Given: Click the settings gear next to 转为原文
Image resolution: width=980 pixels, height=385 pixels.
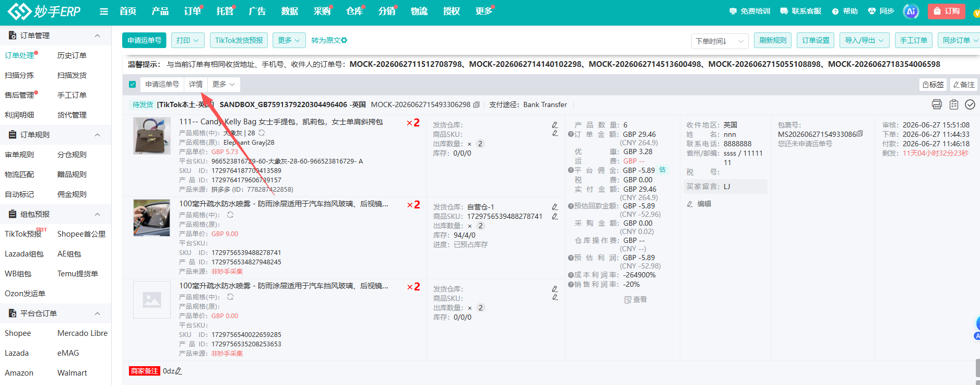Looking at the screenshot, I should pos(344,40).
